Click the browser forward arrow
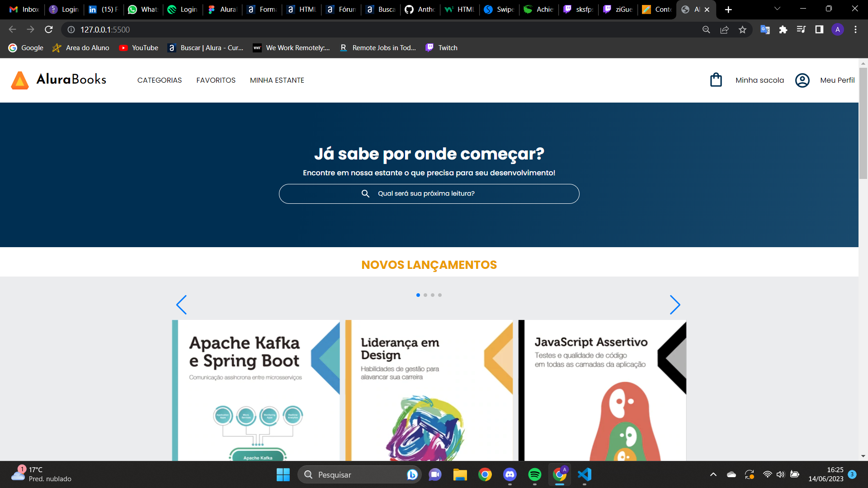 (30, 29)
